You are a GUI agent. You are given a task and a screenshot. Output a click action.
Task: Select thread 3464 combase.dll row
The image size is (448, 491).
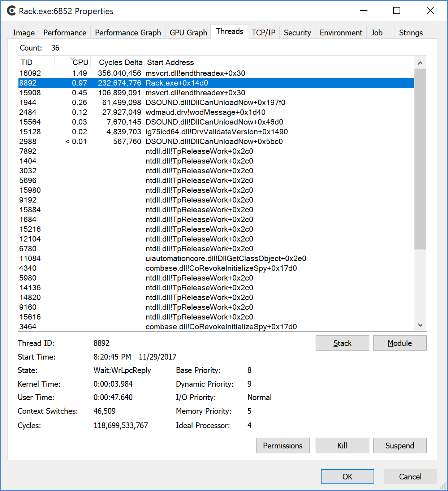click(x=216, y=327)
